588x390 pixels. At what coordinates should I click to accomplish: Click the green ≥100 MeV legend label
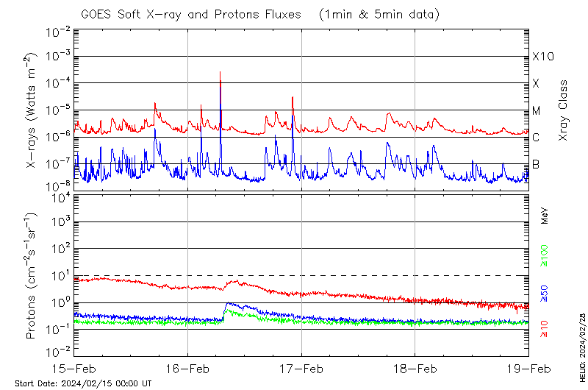point(545,255)
